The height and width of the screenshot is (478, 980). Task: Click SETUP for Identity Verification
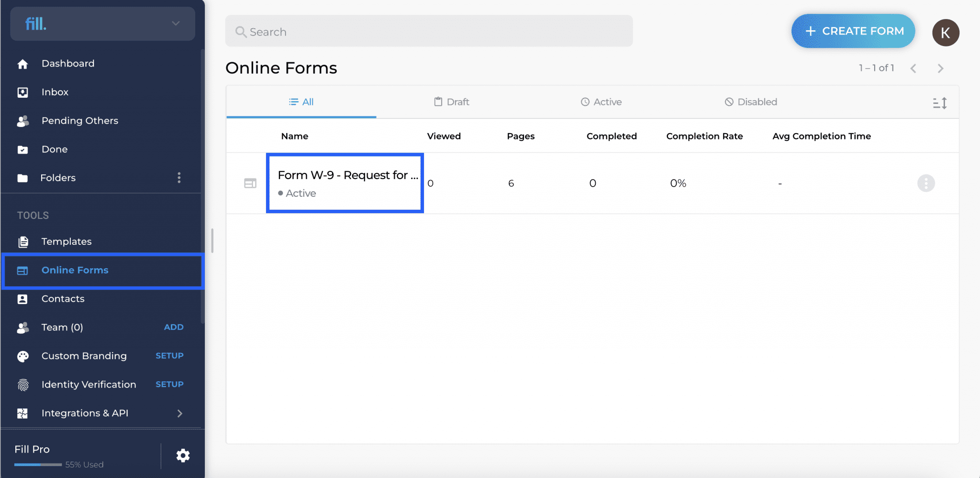coord(169,385)
